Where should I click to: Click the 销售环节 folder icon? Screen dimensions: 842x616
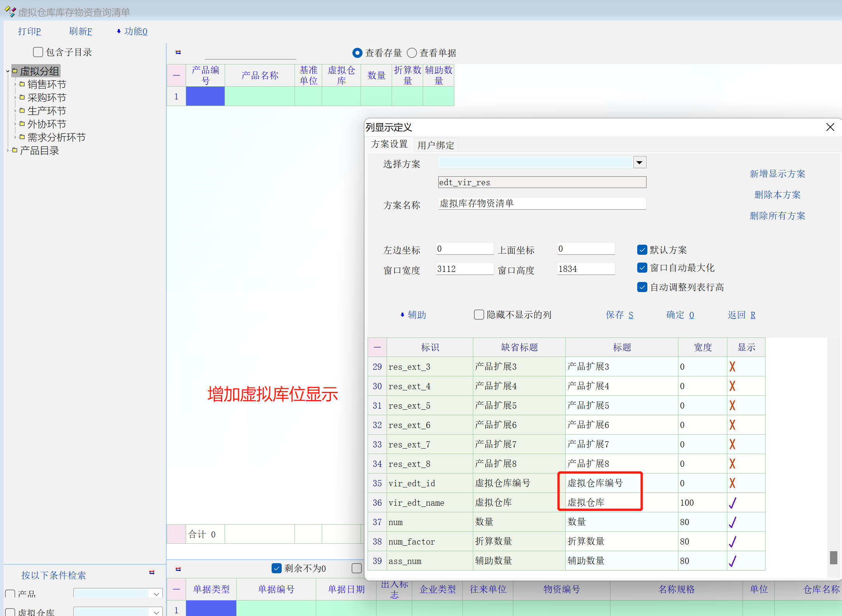(22, 84)
